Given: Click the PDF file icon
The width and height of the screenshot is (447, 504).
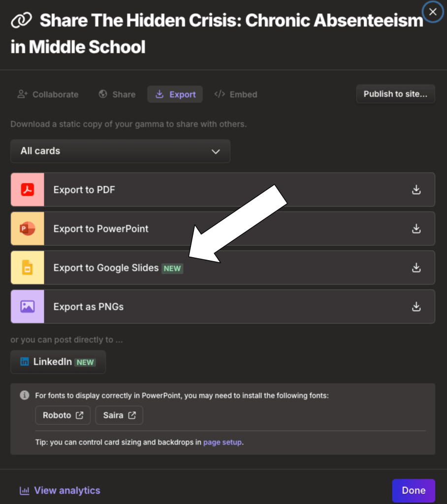Looking at the screenshot, I should coord(28,190).
